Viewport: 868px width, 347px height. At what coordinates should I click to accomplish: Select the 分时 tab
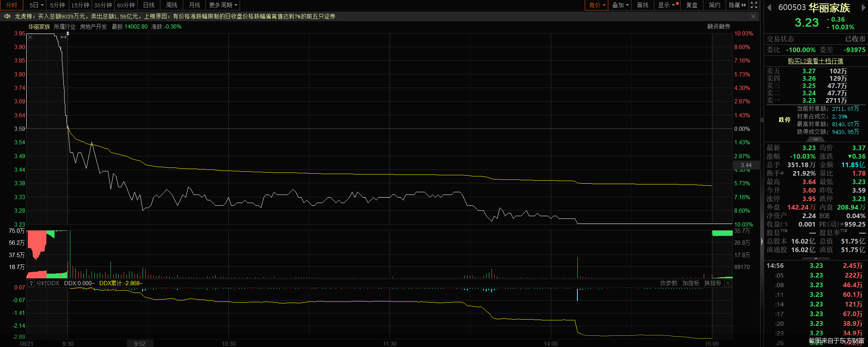click(x=12, y=5)
